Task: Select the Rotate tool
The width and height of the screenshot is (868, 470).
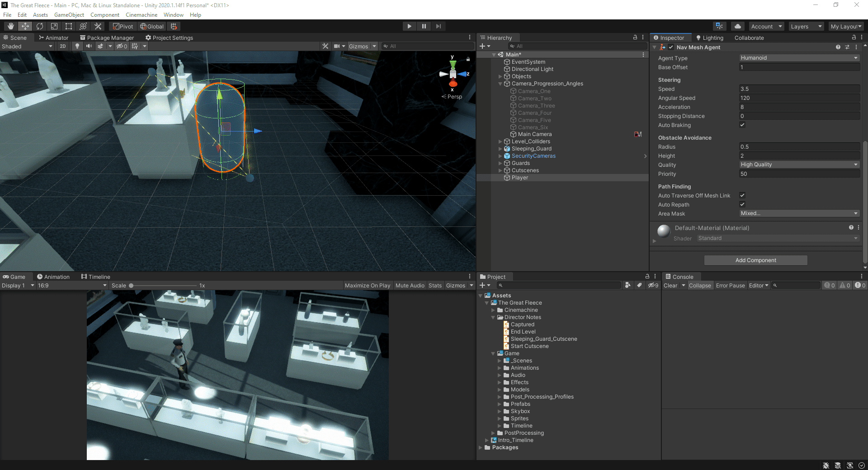Action: (40, 26)
